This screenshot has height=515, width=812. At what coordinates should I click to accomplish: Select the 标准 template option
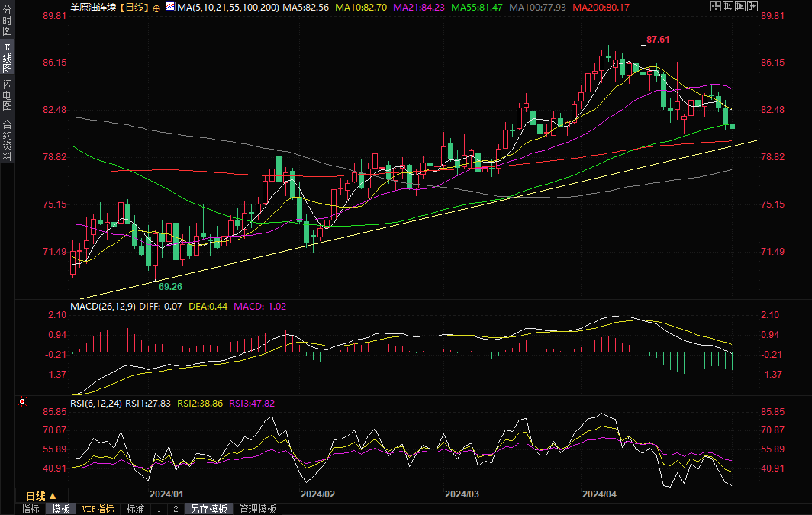135,509
